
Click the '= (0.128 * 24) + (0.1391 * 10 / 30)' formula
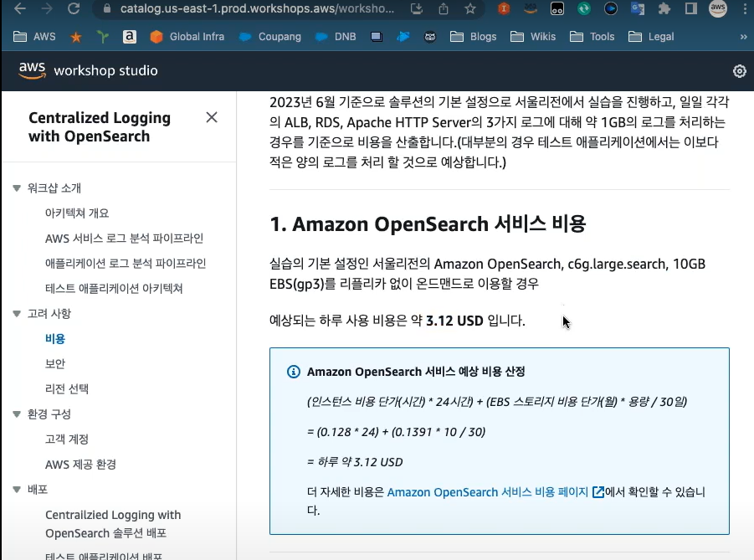coord(396,432)
